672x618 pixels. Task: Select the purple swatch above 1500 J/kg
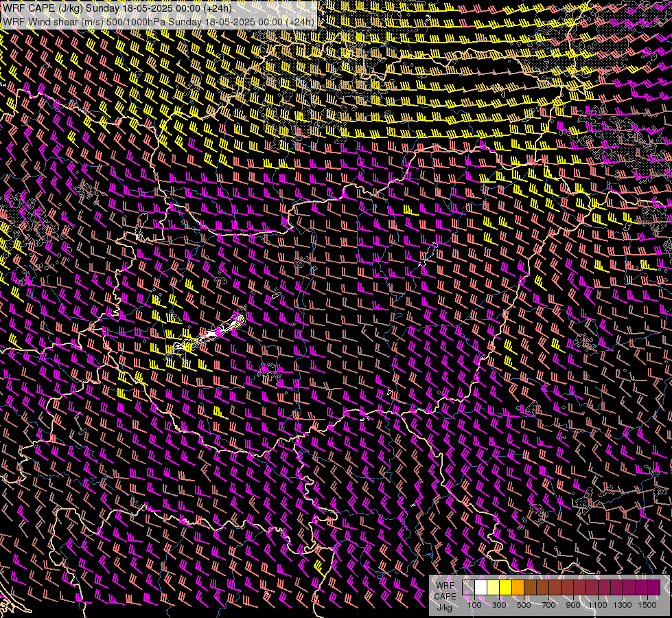[x=654, y=588]
